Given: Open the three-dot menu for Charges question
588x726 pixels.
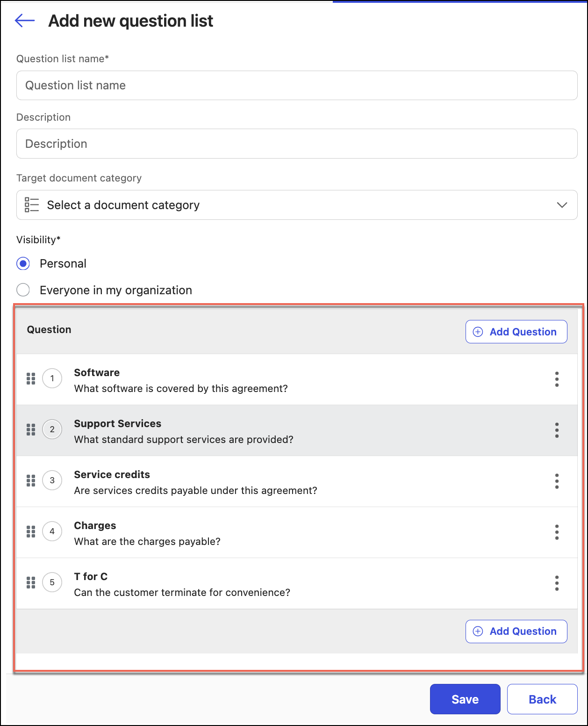Looking at the screenshot, I should click(557, 532).
